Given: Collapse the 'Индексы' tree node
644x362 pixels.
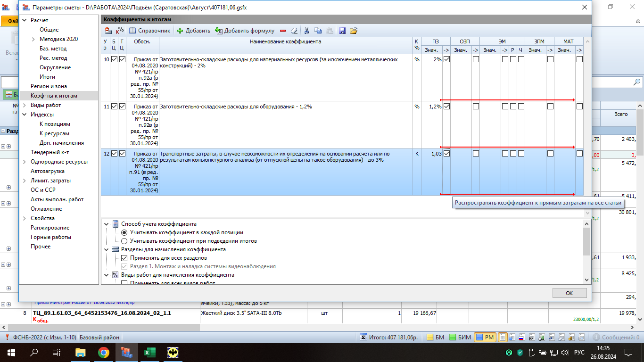Looking at the screenshot, I should (x=25, y=115).
